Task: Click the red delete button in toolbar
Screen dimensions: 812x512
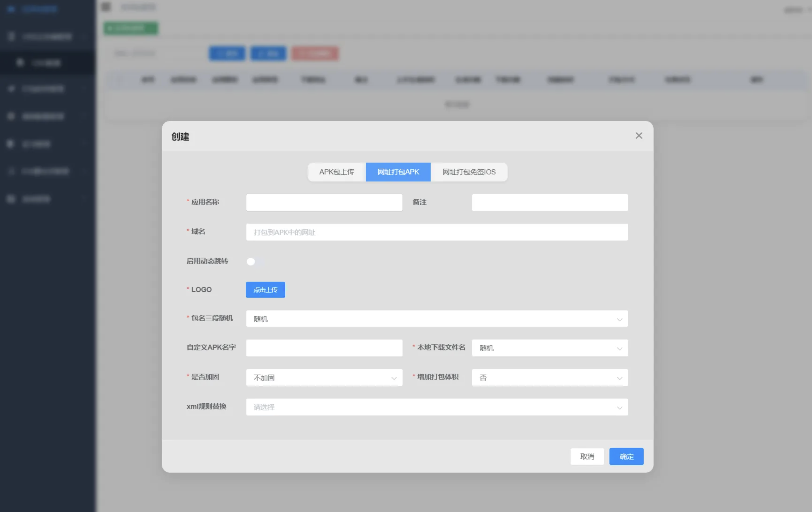Action: 315,53
